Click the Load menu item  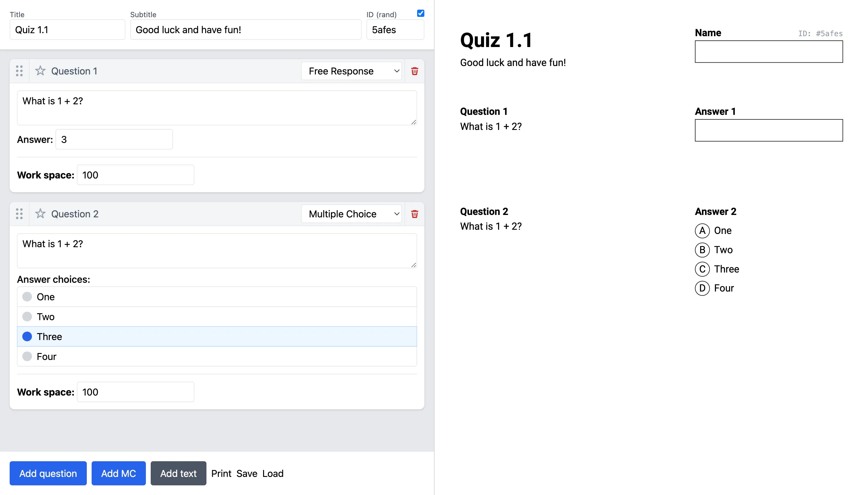(x=273, y=473)
